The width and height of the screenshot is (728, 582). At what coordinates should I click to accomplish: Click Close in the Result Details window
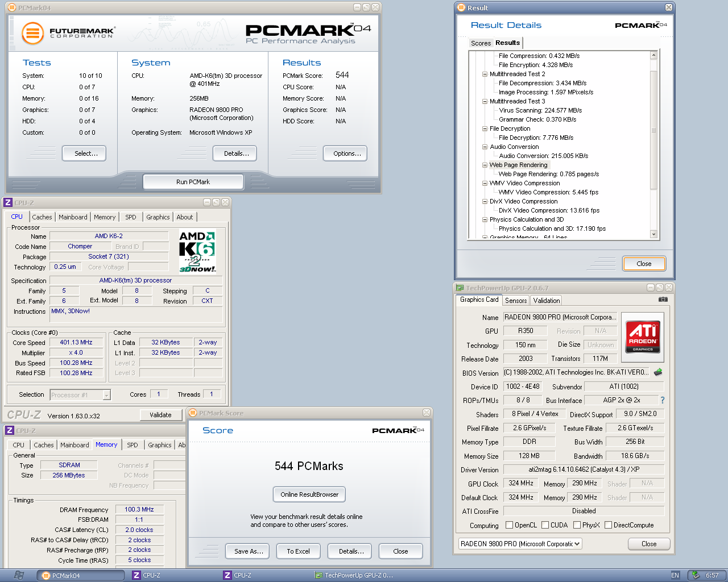(x=644, y=264)
